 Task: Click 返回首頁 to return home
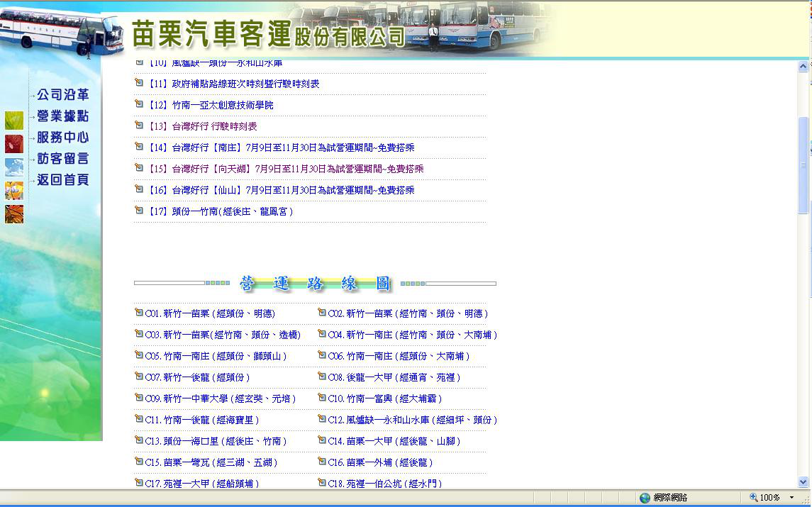[62, 179]
